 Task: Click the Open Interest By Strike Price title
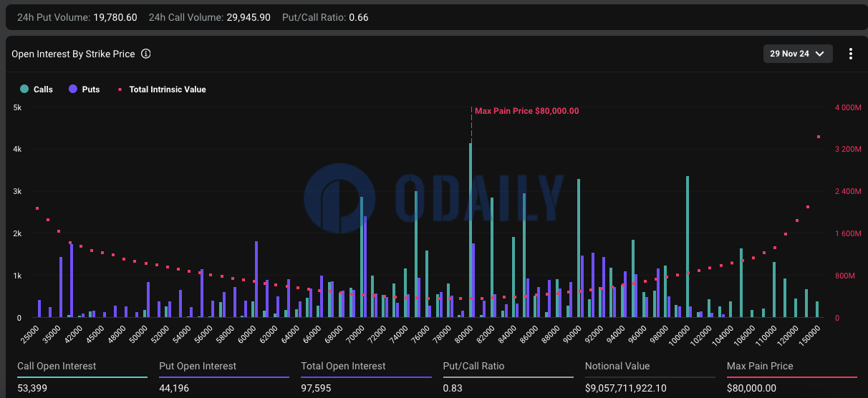pos(73,54)
